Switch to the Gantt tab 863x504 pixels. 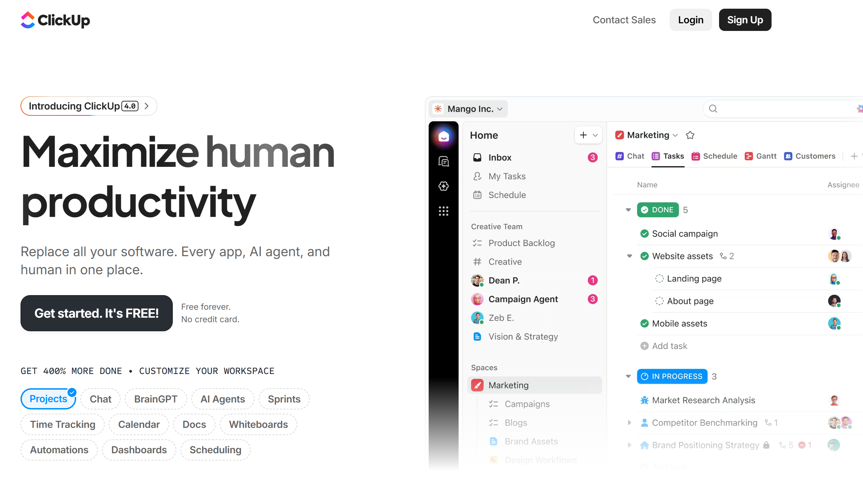pos(760,156)
